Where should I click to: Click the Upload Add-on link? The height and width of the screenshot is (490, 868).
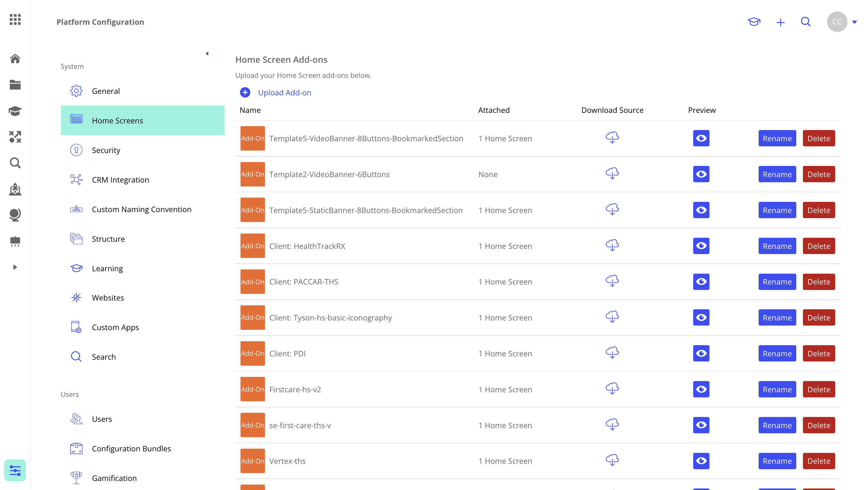pos(284,92)
